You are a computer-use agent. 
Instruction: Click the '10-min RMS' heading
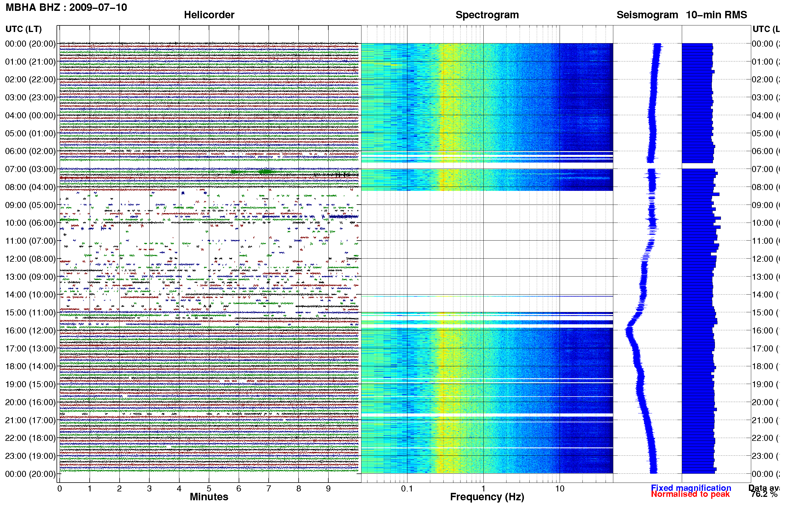(x=716, y=15)
